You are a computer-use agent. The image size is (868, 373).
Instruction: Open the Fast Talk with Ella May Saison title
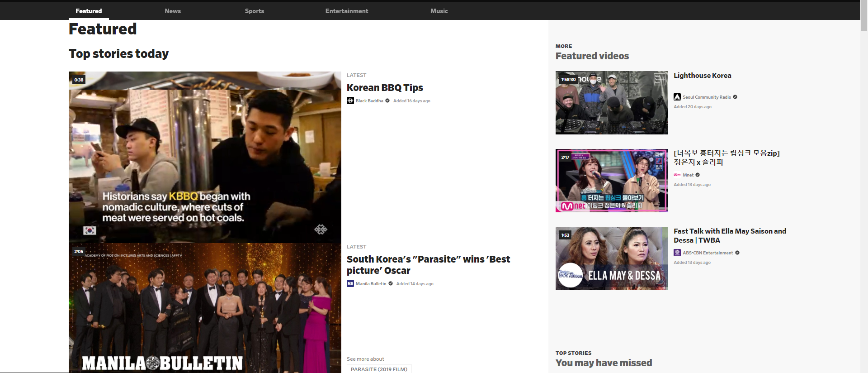pyautogui.click(x=730, y=236)
